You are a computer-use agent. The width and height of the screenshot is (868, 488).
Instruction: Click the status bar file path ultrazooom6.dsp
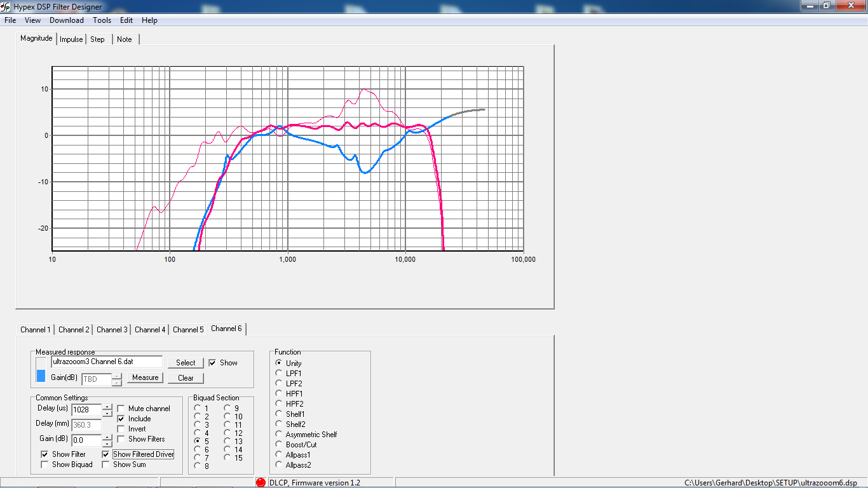tap(771, 483)
